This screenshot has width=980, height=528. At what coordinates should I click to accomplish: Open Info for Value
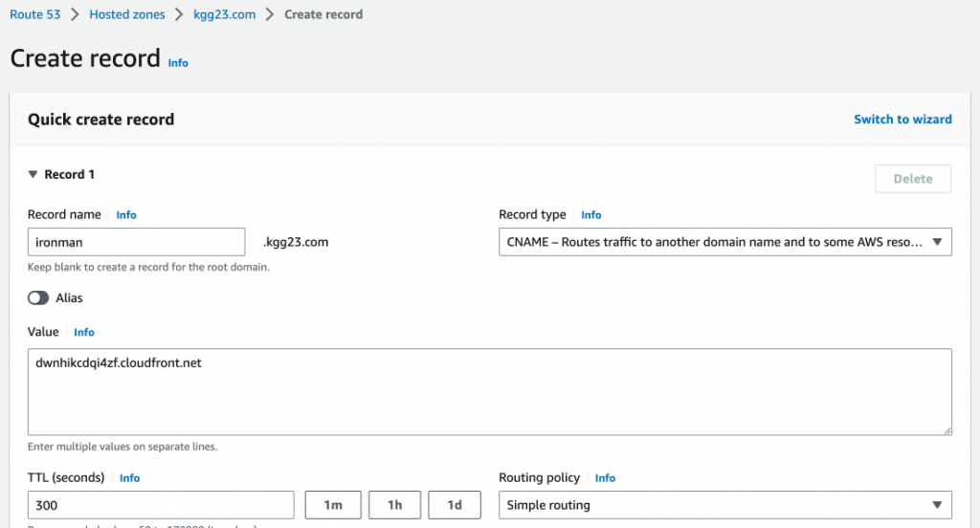(x=84, y=333)
